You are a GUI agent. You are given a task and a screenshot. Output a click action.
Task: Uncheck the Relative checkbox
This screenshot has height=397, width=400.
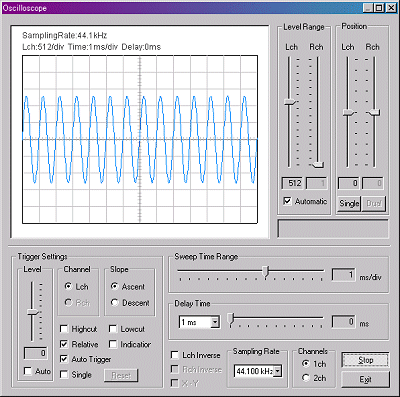(64, 344)
